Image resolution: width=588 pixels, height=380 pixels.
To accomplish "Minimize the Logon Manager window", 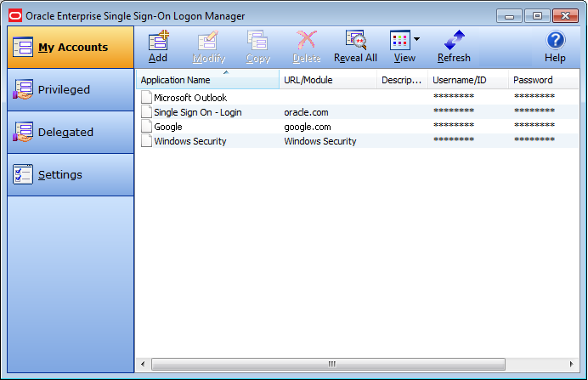I will coord(509,16).
